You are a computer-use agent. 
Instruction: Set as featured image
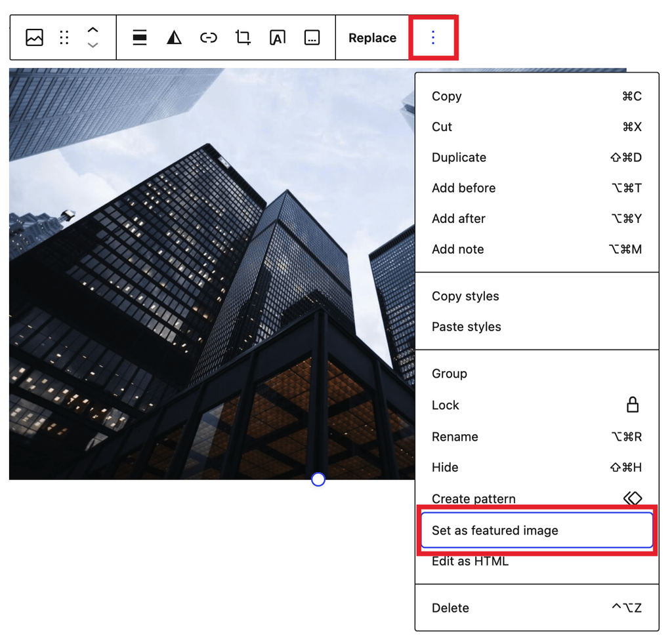click(x=537, y=531)
